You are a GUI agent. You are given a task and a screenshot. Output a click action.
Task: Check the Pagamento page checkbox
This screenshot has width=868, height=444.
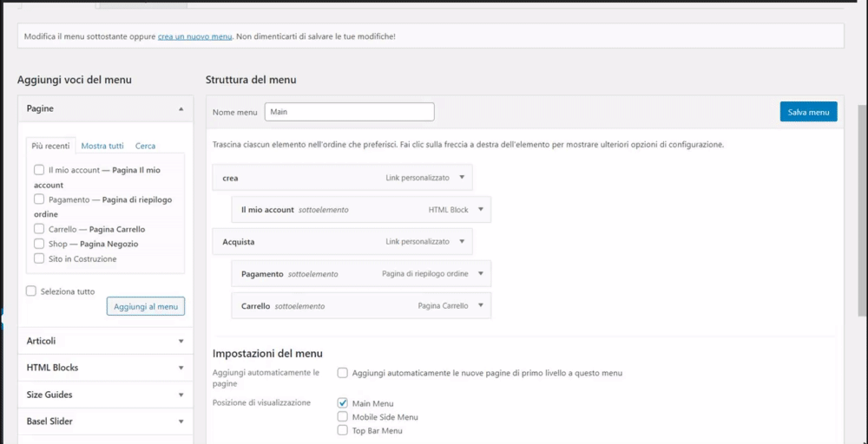pos(39,199)
